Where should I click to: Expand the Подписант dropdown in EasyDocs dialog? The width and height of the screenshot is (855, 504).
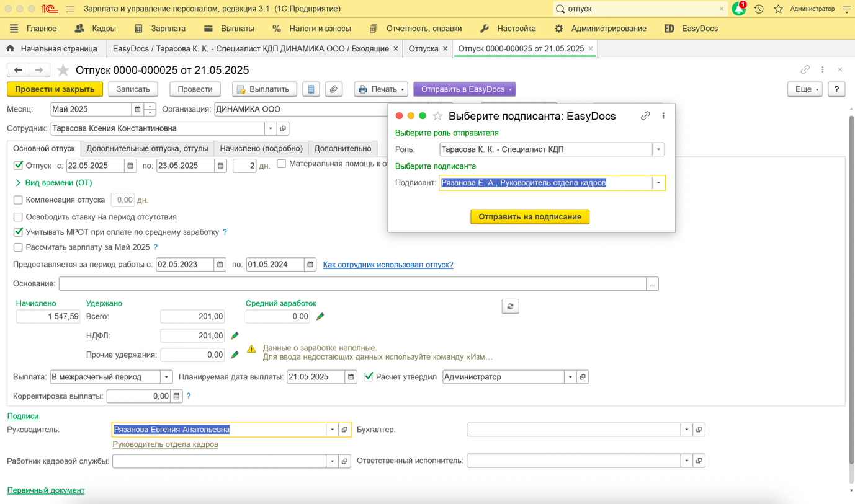click(658, 183)
